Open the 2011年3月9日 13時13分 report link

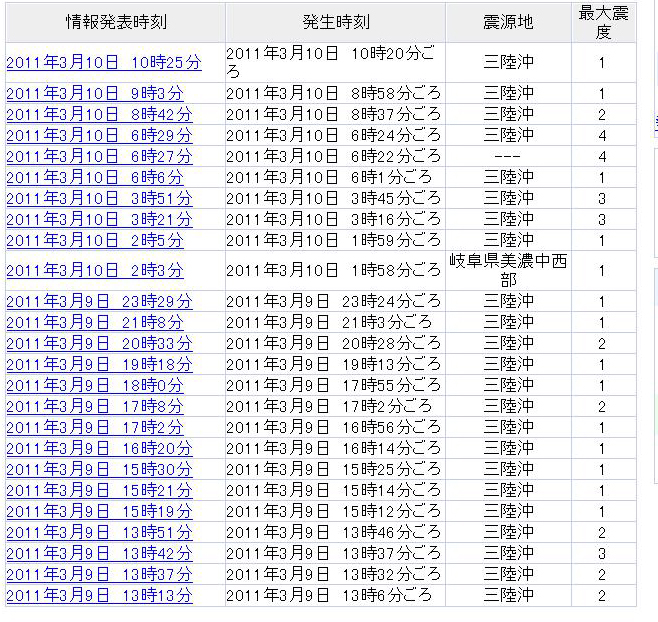[x=99, y=595]
